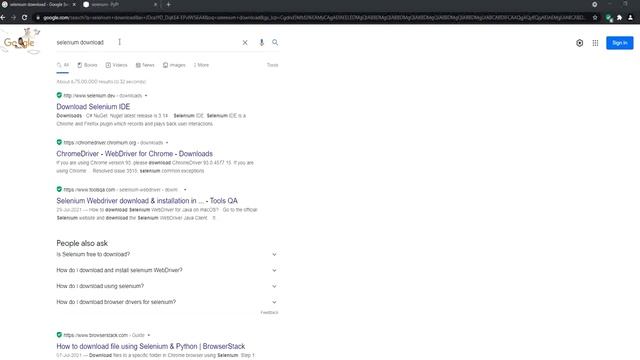The height and width of the screenshot is (360, 640).
Task: Click green shield icon beside browserstack result
Action: [59, 335]
